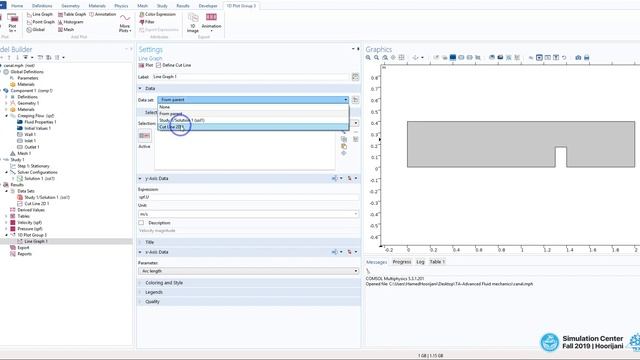Click the Label field with Line Graph 1

tap(250, 77)
